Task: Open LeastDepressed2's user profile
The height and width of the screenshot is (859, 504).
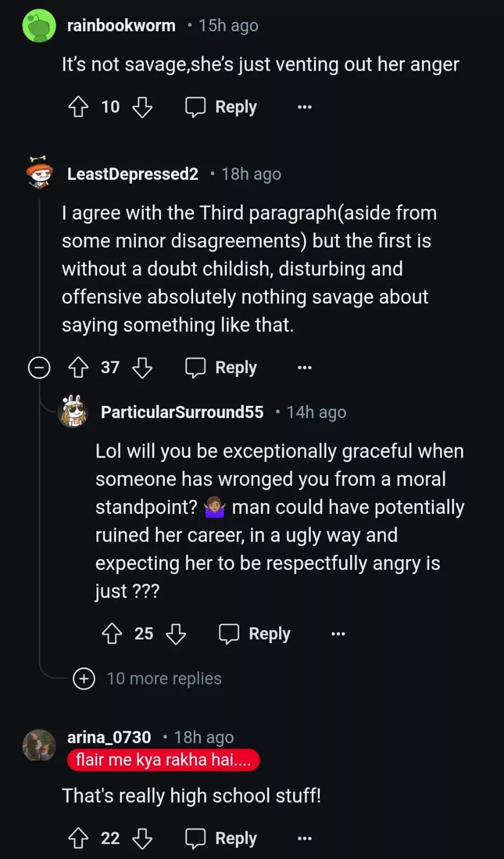Action: click(133, 174)
